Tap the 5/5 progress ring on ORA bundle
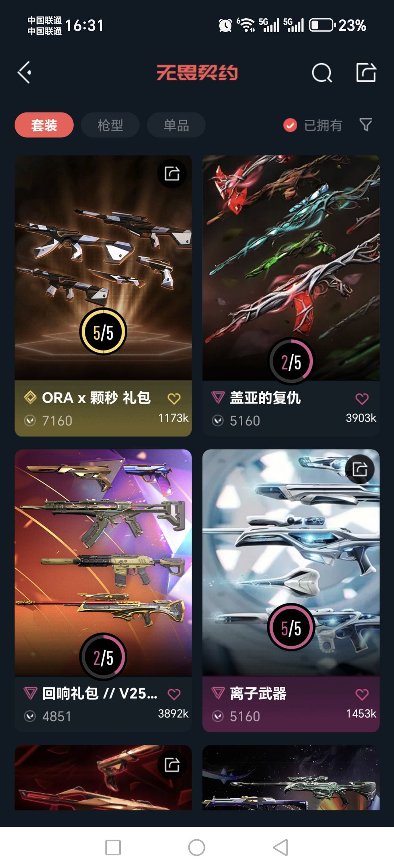The width and height of the screenshot is (394, 868). 103,332
